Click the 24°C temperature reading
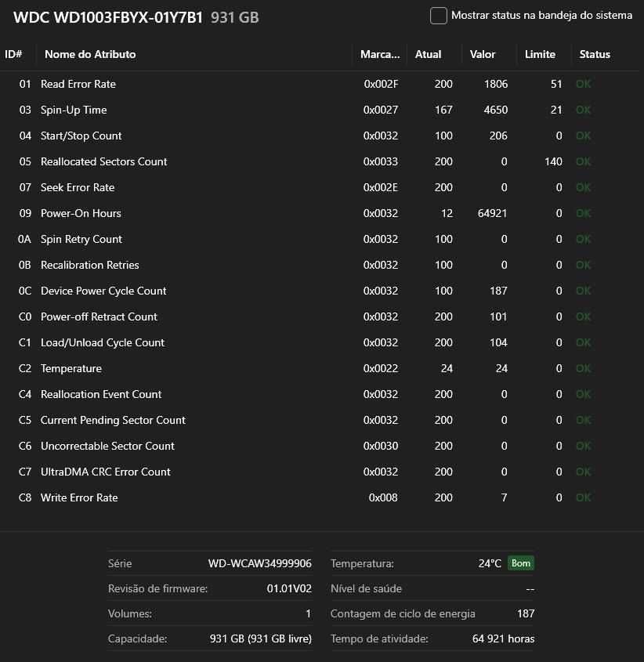 pos(490,563)
